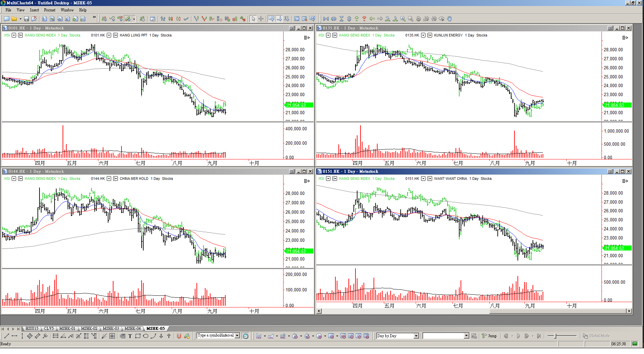Select the rectangle drawing tool
The image size is (644, 354).
point(138,336)
